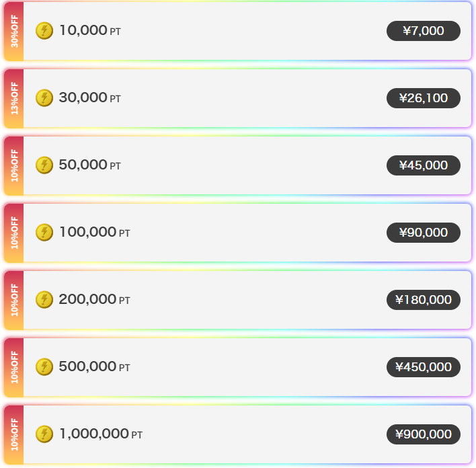The image size is (476, 468).
Task: Buy points with the ¥90,000 button
Action: [423, 233]
